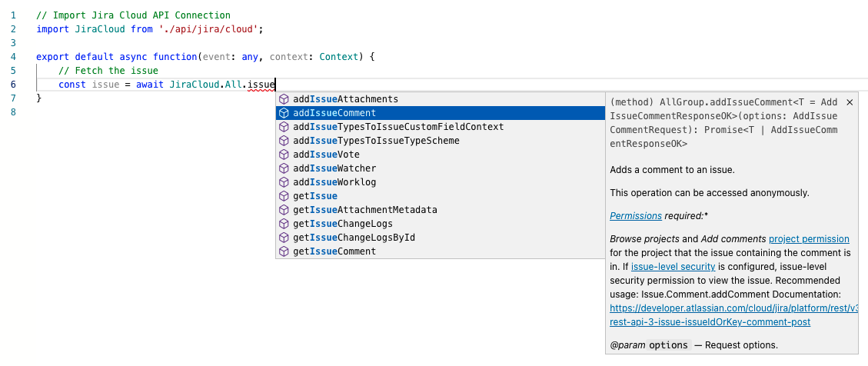Click the 'Context' type annotation

[x=339, y=57]
